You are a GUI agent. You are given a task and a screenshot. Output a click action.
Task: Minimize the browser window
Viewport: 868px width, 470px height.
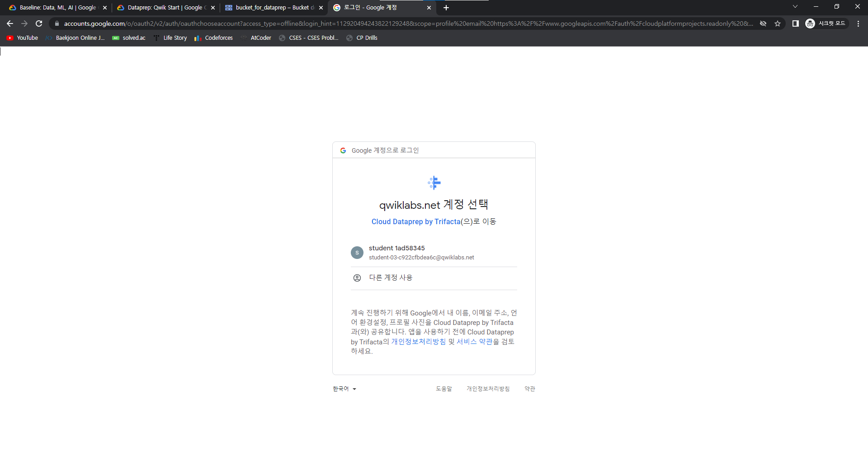point(816,7)
